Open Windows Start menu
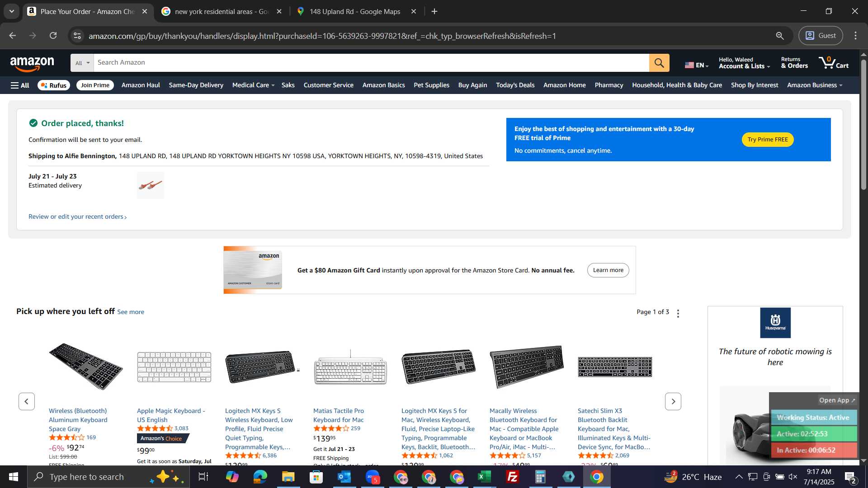The image size is (868, 488). (14, 477)
